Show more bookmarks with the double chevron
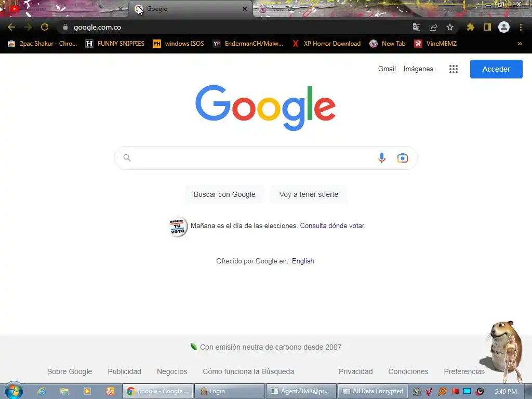The image size is (532, 399). (520, 44)
